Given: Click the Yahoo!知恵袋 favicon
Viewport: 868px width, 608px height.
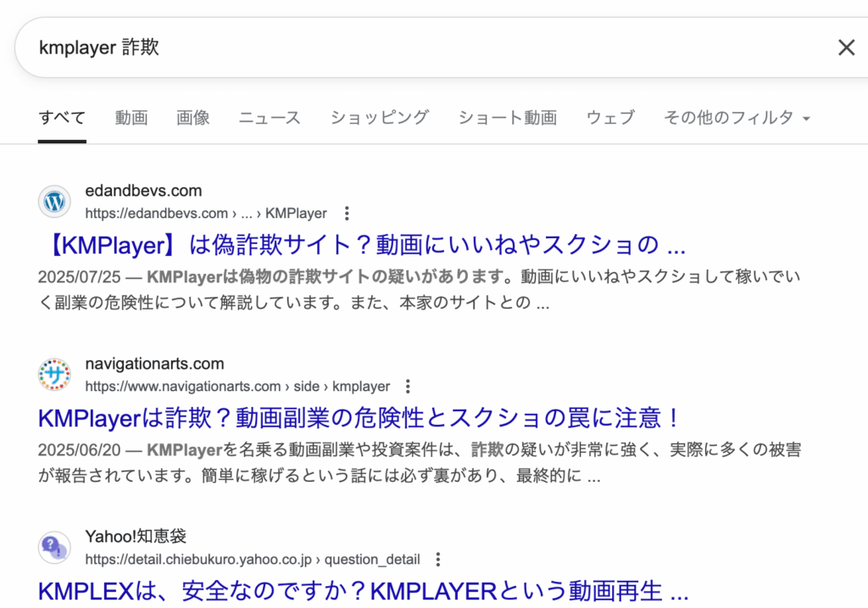Looking at the screenshot, I should 54,548.
